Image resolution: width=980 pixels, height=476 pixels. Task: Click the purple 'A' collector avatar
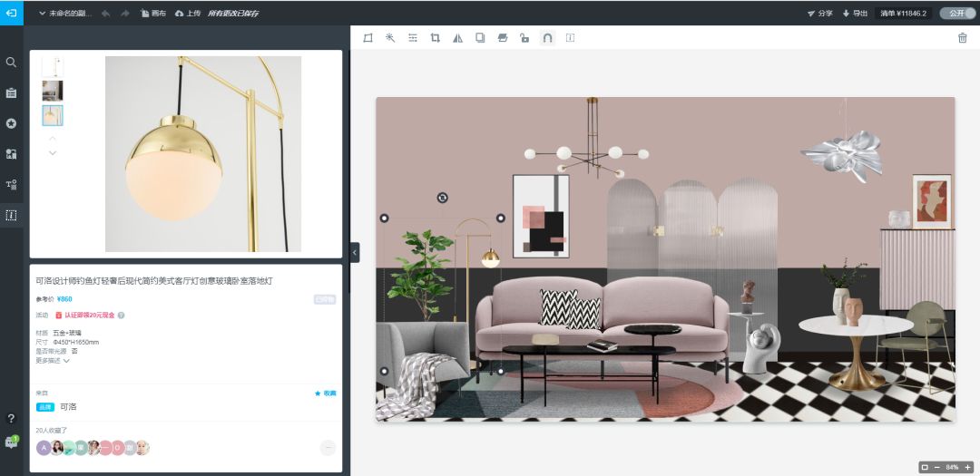tap(44, 448)
